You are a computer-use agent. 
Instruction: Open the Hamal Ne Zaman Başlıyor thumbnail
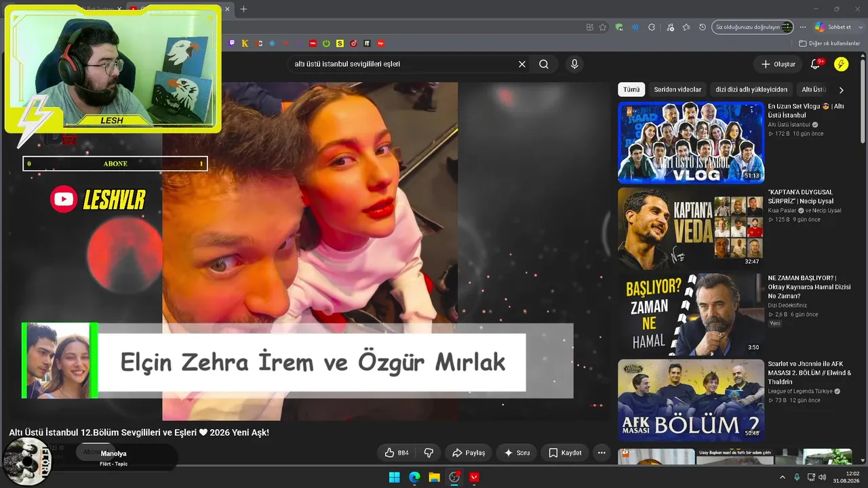coord(691,314)
